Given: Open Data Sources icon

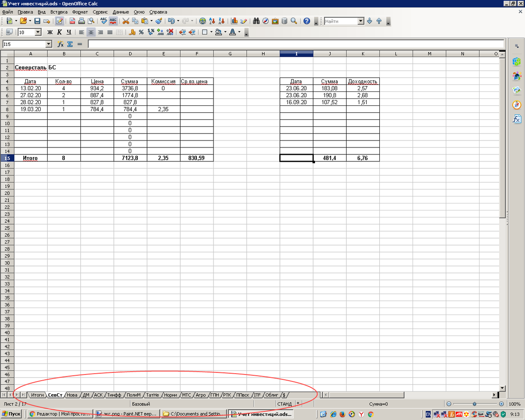Looking at the screenshot, I should [284, 21].
